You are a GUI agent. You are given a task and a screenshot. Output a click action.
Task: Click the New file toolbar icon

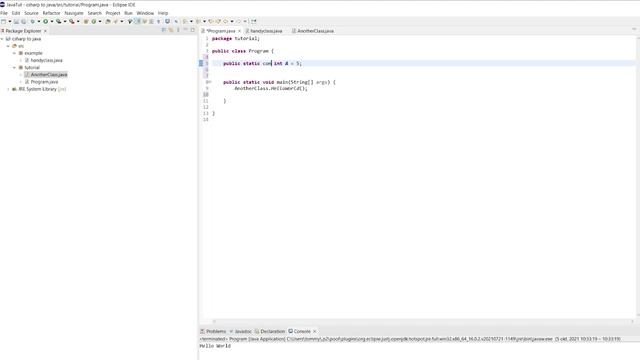(4, 21)
